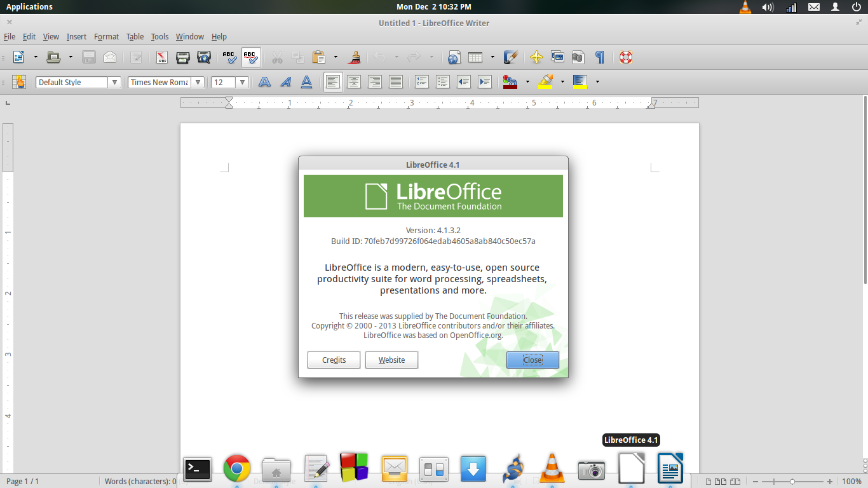Click the VLC cone icon in dock
The width and height of the screenshot is (868, 488).
(x=552, y=469)
